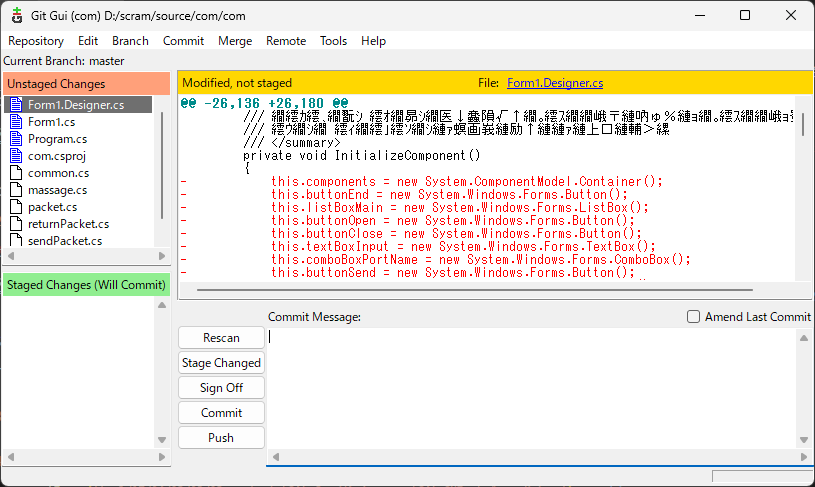815x487 pixels.
Task: Select com.csproj file name
Action: [57, 156]
